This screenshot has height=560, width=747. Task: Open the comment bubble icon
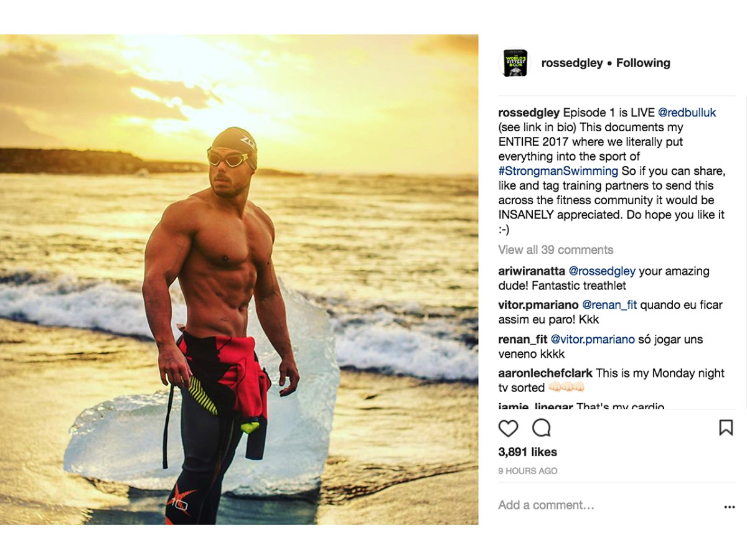pos(542,429)
